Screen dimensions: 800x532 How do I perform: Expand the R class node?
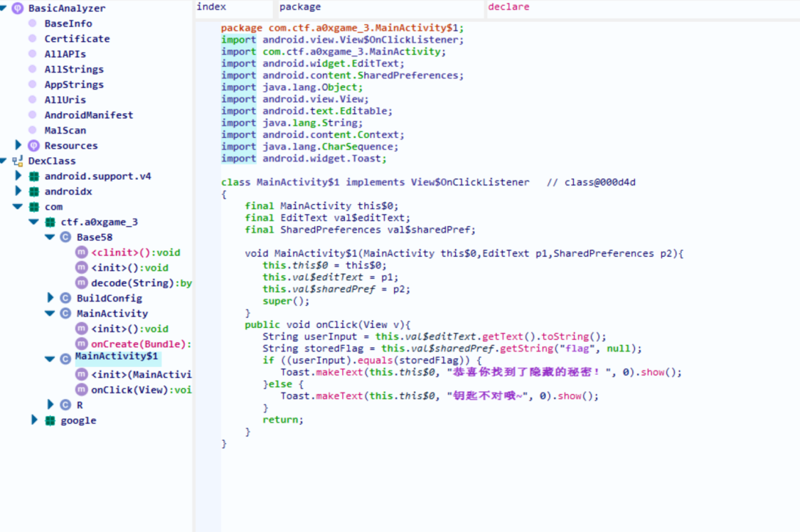pyautogui.click(x=50, y=405)
